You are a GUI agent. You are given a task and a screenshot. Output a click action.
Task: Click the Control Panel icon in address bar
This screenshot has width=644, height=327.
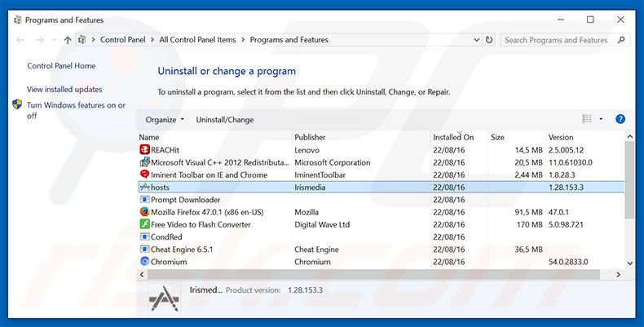pos(82,40)
